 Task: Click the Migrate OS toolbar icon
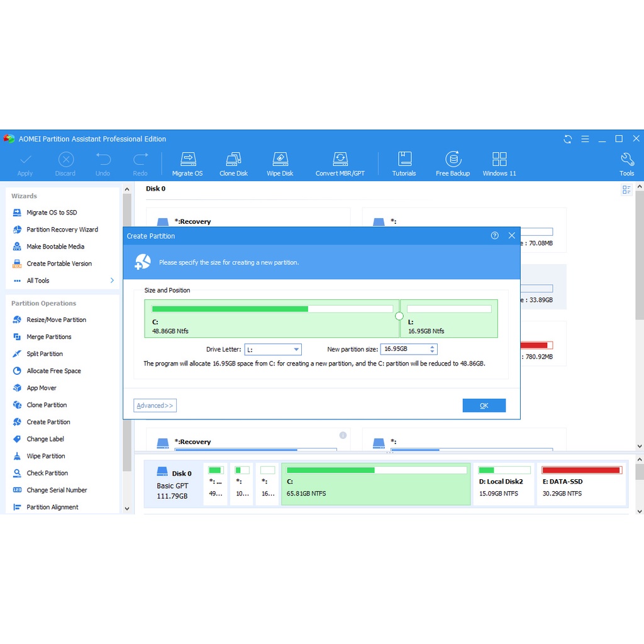(187, 164)
